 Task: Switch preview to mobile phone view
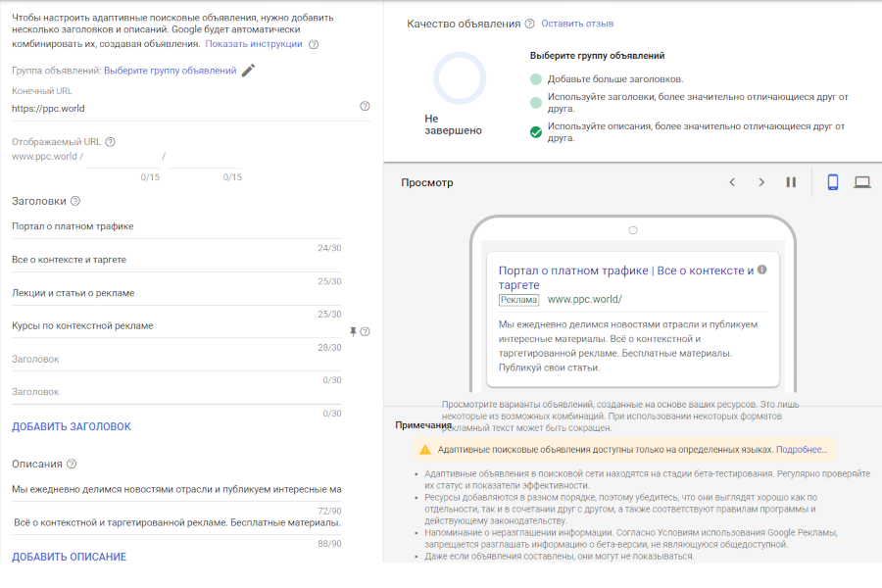coord(833,182)
